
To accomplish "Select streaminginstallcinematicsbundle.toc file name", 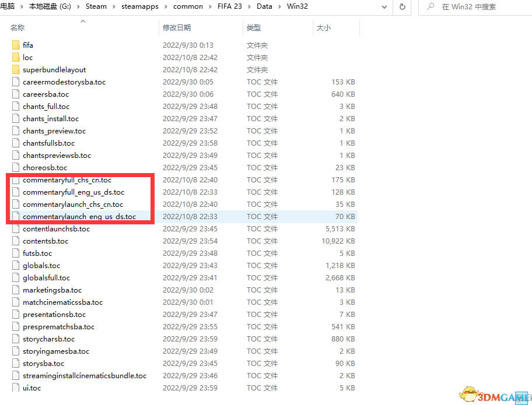I will point(85,375).
